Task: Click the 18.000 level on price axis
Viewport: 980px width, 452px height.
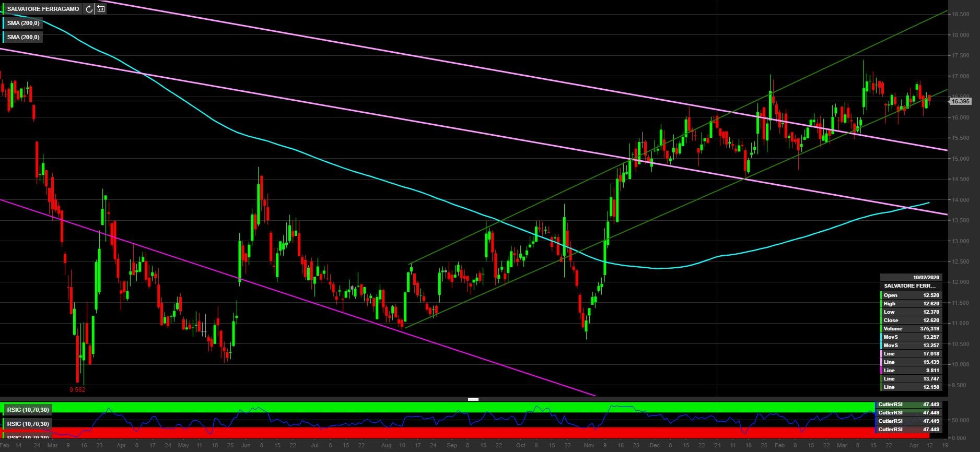Action: (960, 35)
